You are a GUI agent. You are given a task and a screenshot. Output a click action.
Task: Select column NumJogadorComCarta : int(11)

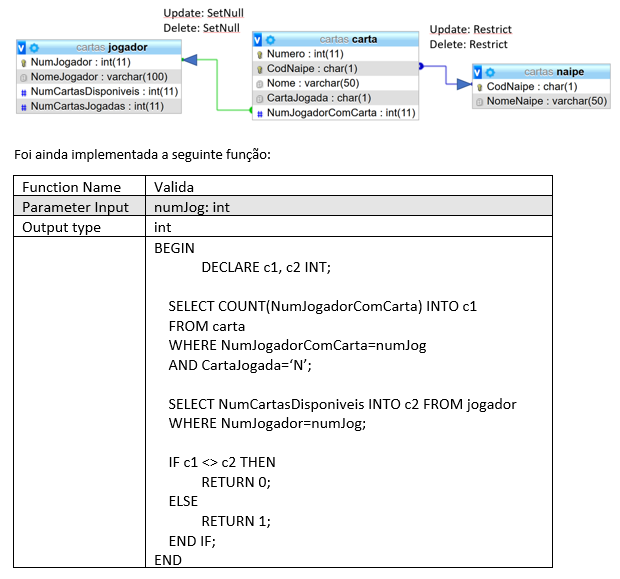(335, 113)
